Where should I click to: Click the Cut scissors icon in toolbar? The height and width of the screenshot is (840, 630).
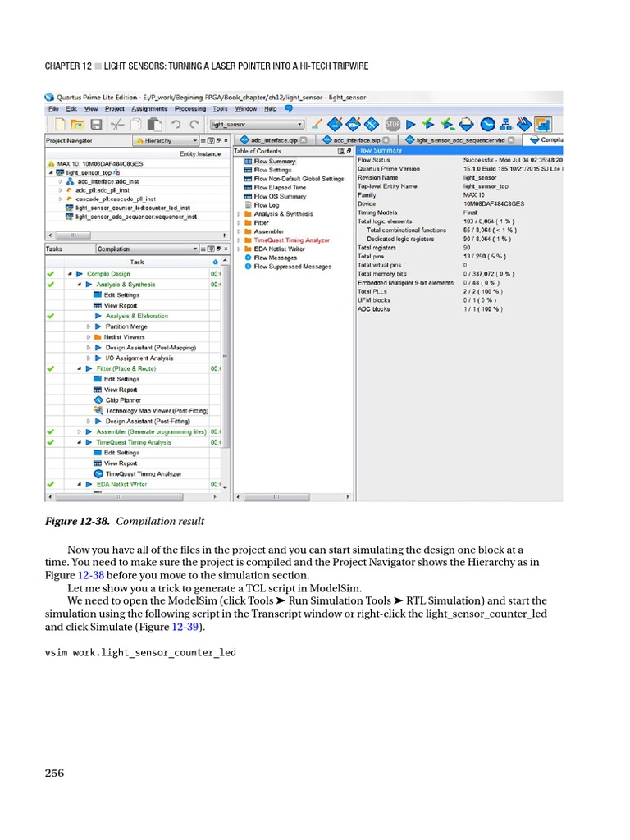click(116, 125)
